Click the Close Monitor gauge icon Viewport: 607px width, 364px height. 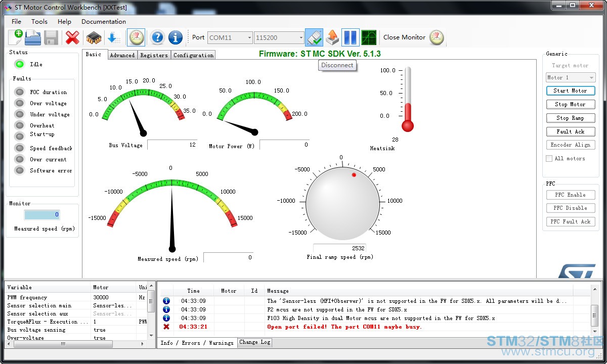click(x=437, y=37)
